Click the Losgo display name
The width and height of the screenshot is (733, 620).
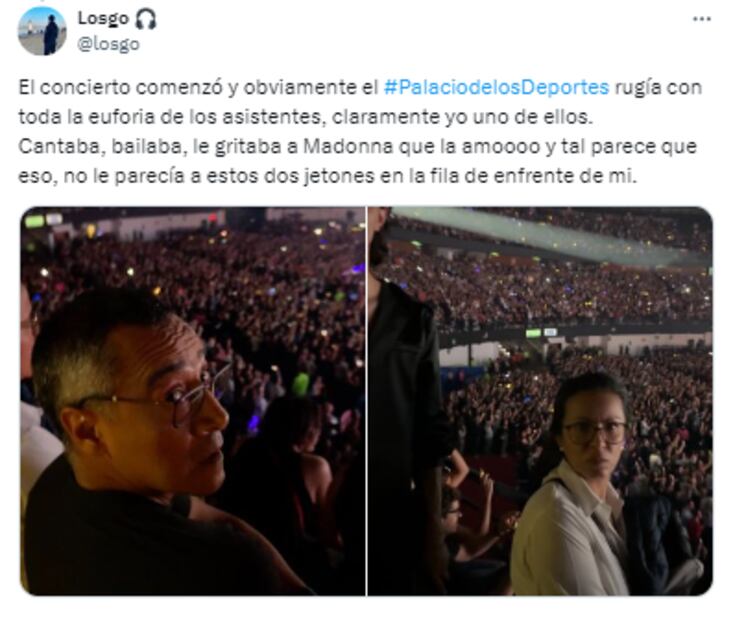(103, 19)
